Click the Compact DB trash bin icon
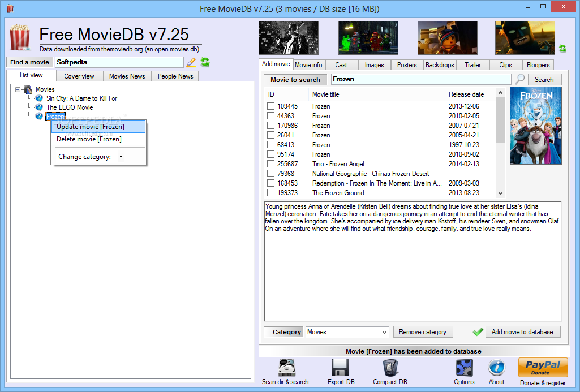 tap(390, 368)
